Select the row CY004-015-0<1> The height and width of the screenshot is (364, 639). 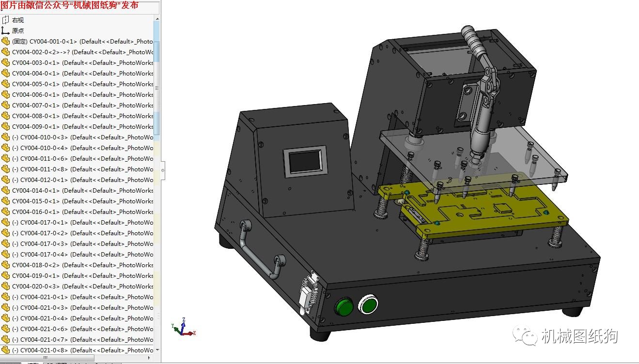(77, 201)
